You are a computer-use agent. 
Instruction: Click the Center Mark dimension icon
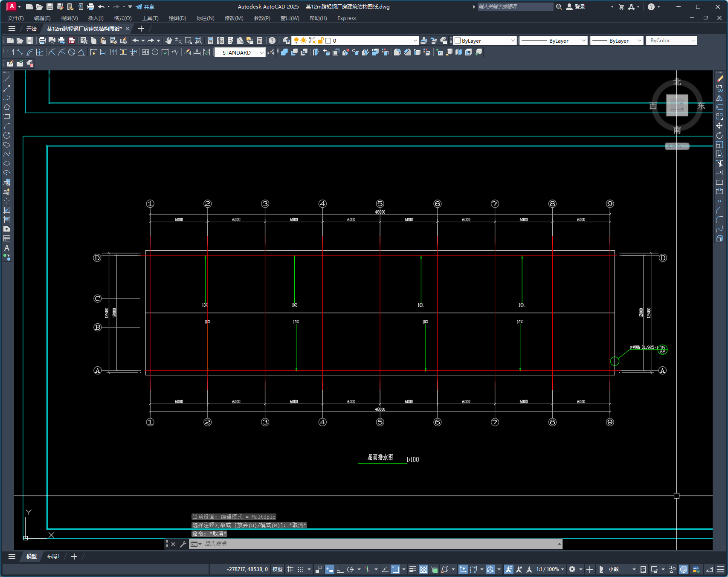click(x=155, y=52)
